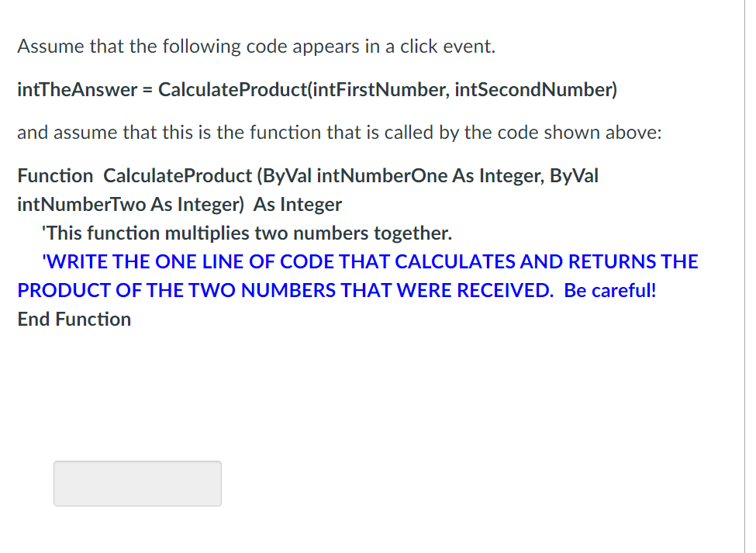Select the blue WRITE THE ONE LINE instruction

point(372,261)
